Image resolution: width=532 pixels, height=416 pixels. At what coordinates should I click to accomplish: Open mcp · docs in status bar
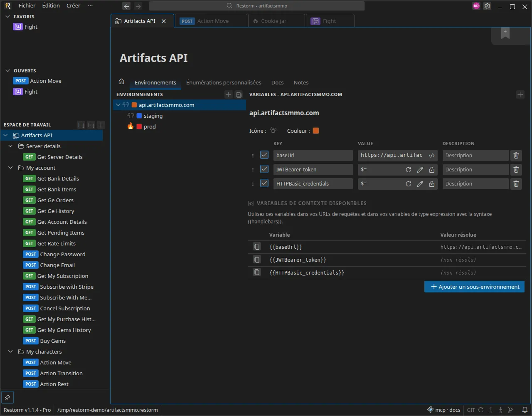444,410
